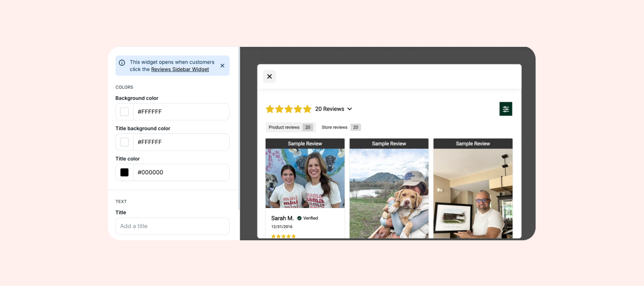The height and width of the screenshot is (286, 644).
Task: Open the review filter settings icon
Action: 506,109
